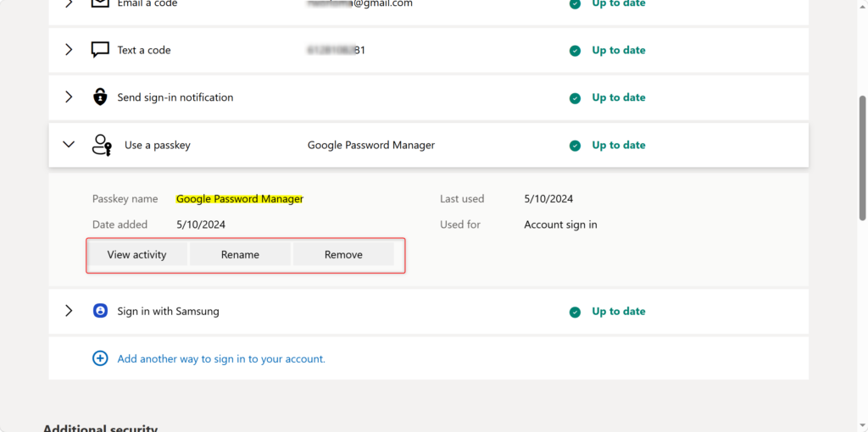This screenshot has width=868, height=432.
Task: Click the passkey person-key icon
Action: (x=102, y=145)
